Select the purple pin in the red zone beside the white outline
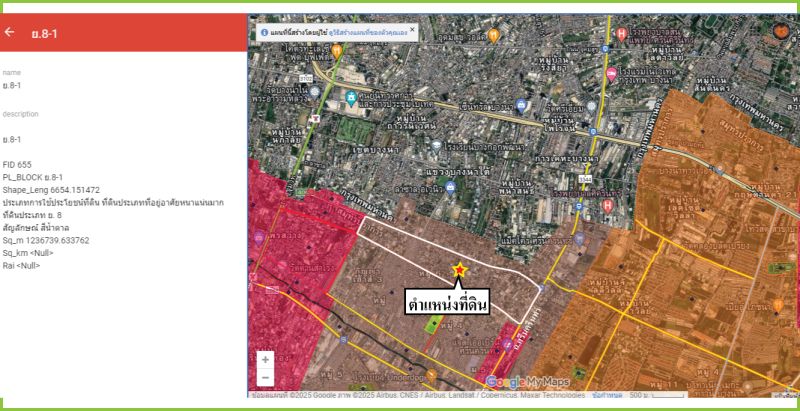The image size is (800, 411). pyautogui.click(x=259, y=237)
